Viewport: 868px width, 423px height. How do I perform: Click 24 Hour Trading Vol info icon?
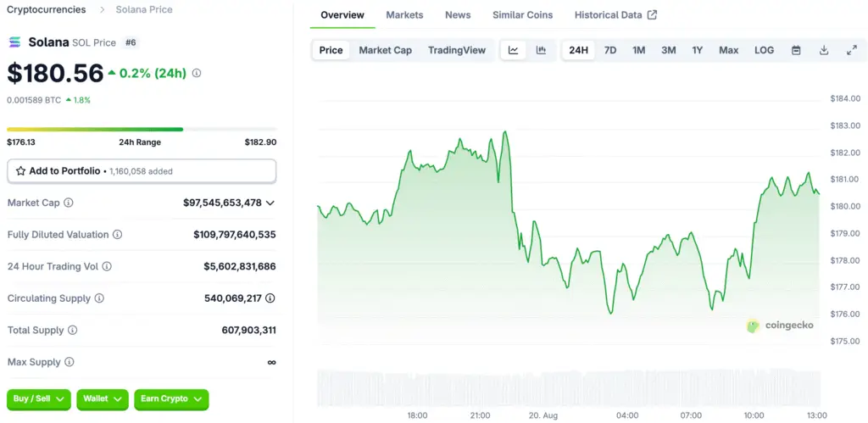pyautogui.click(x=107, y=266)
